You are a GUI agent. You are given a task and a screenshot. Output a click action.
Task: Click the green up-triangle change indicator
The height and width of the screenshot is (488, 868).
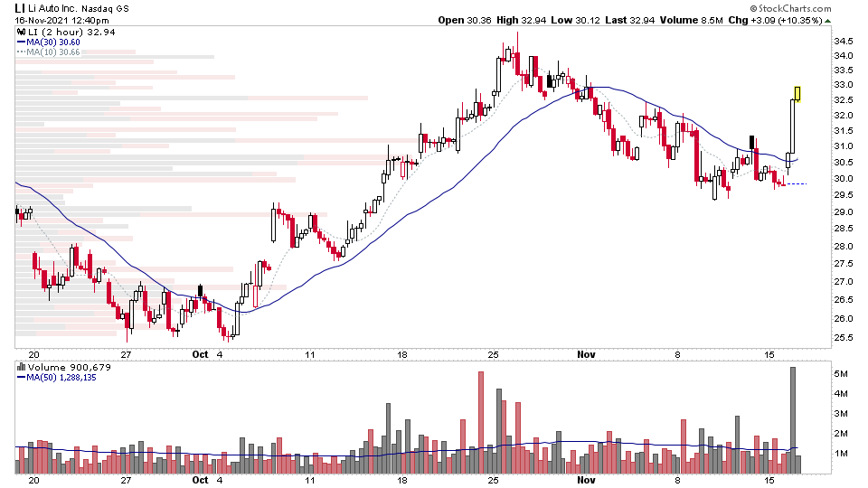click(x=827, y=21)
